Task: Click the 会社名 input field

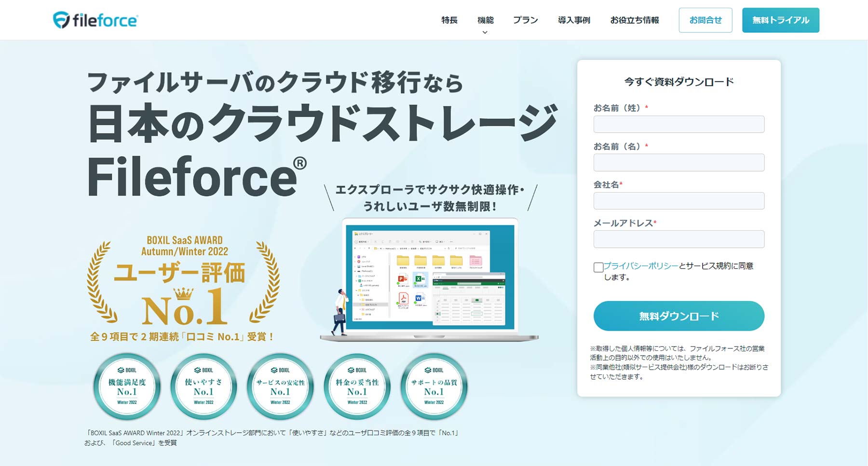Action: tap(678, 201)
